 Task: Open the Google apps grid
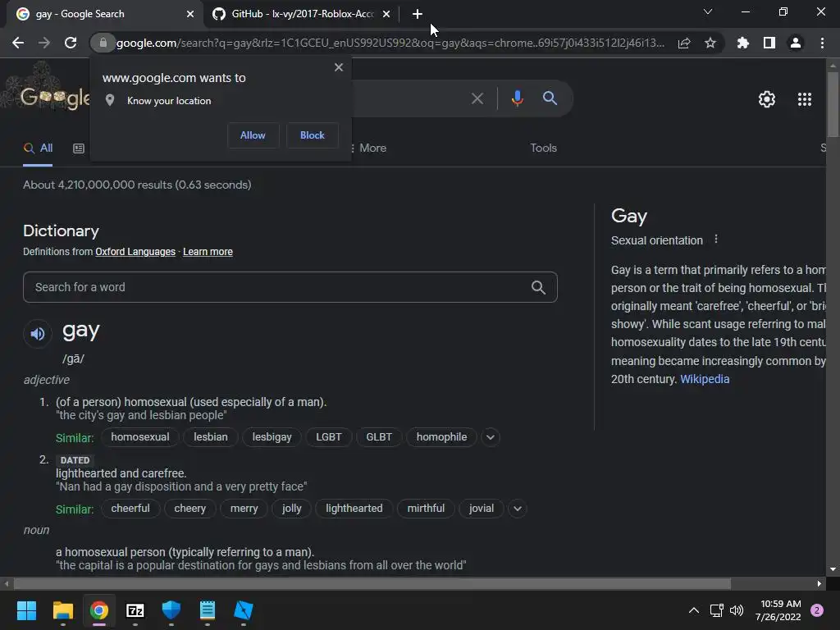tap(805, 99)
